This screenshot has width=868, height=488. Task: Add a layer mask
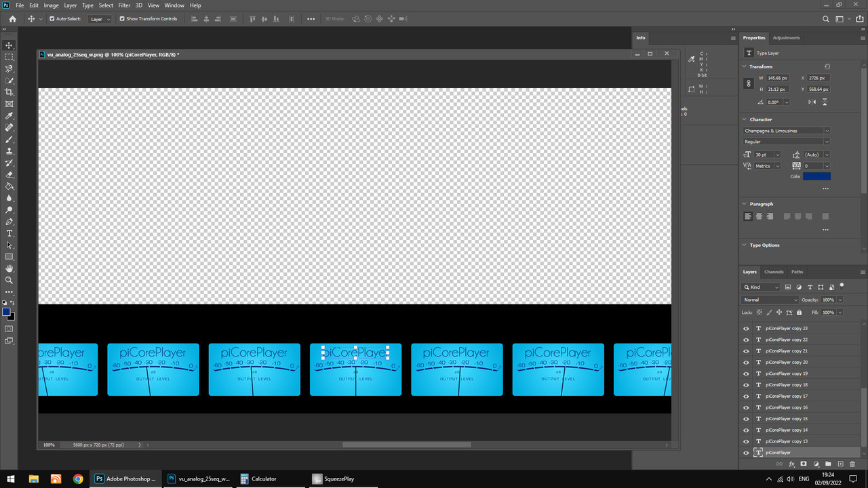pyautogui.click(x=804, y=464)
